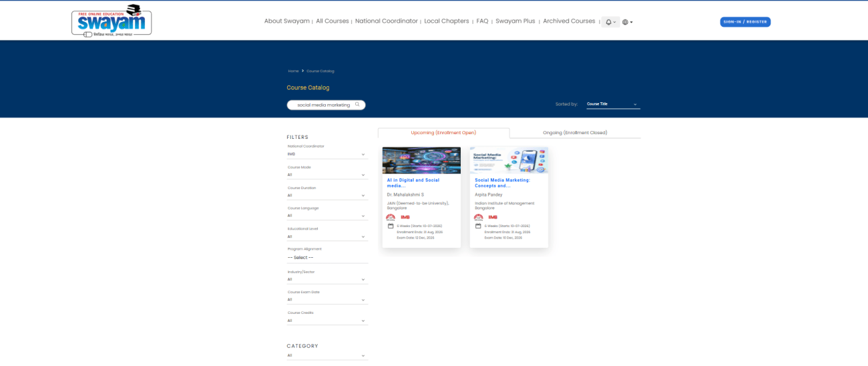Open the Program Alignment select box
Image resolution: width=868 pixels, height=366 pixels.
(x=327, y=258)
